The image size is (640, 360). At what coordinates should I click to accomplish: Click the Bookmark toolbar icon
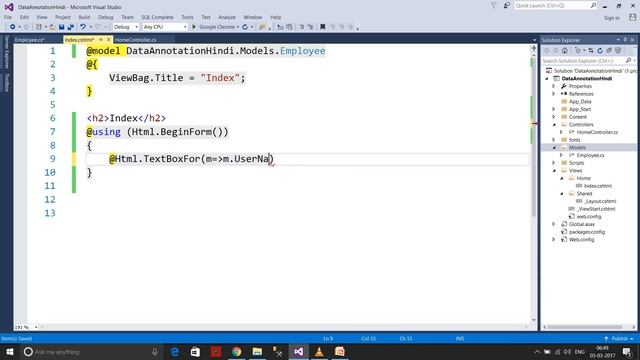(x=322, y=27)
